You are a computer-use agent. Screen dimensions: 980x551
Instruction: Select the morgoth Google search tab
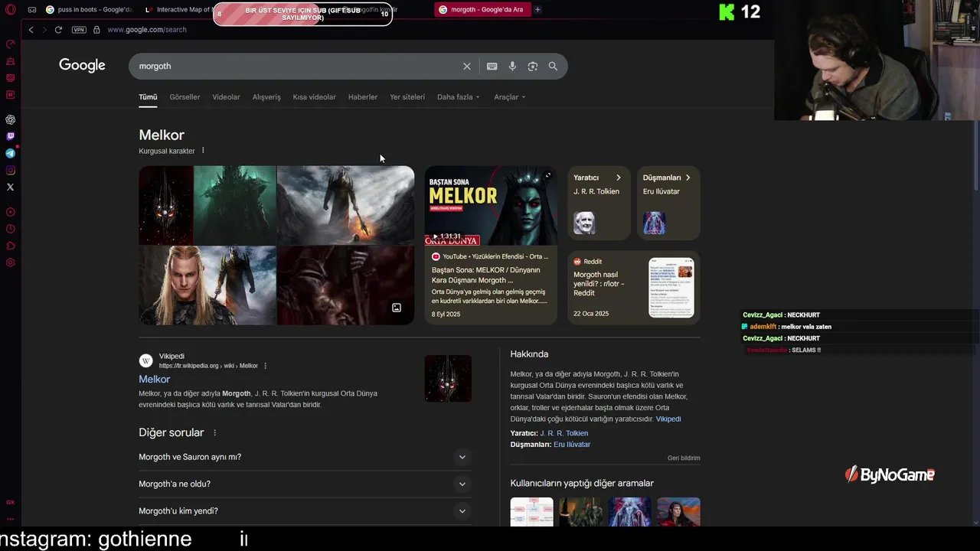[482, 10]
